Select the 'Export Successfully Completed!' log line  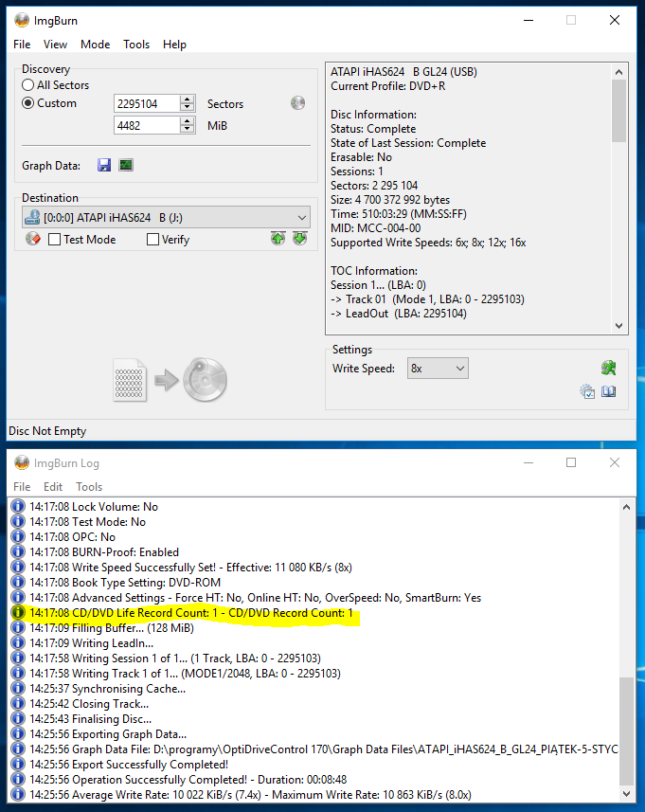click(129, 764)
